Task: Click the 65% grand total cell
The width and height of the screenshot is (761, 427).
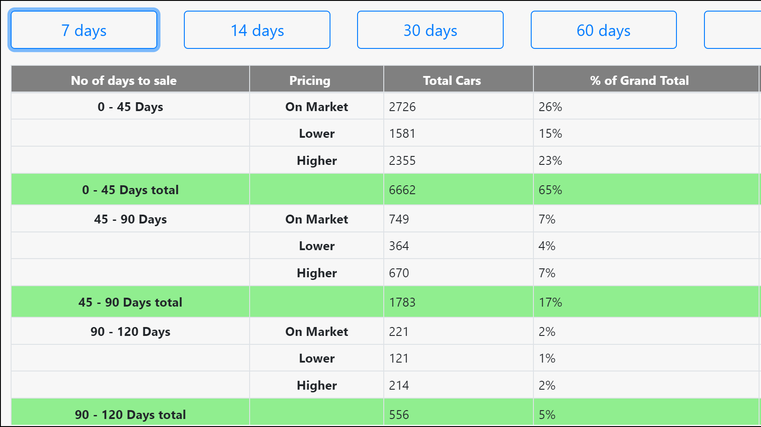Action: click(x=551, y=189)
